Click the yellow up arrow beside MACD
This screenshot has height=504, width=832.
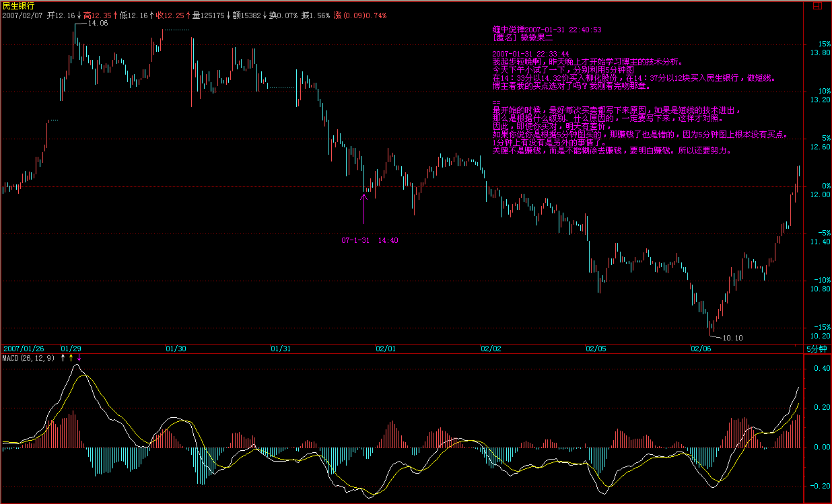pos(71,359)
